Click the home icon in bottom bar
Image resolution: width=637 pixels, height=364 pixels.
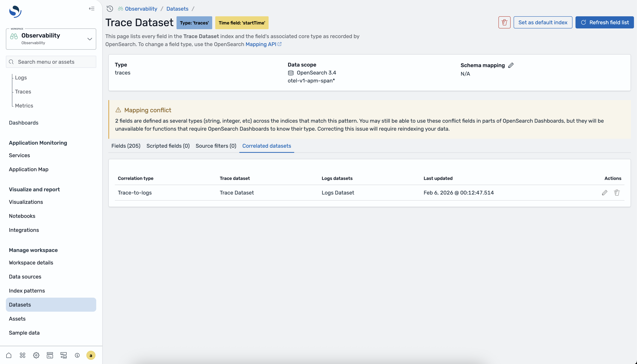click(x=9, y=355)
